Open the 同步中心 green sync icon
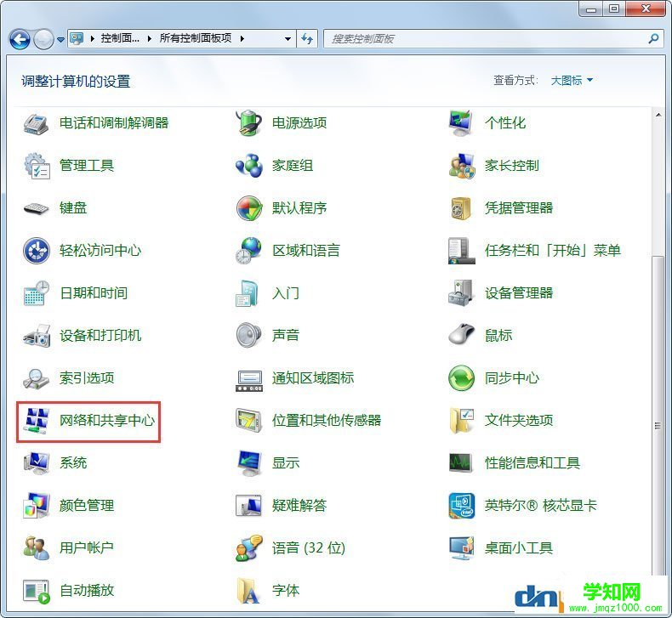 461,378
